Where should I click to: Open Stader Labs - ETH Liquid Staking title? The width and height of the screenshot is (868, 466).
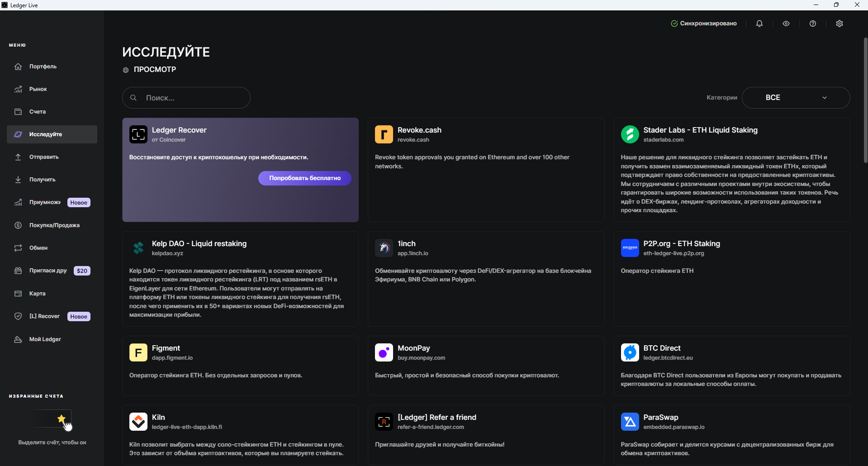(x=700, y=130)
